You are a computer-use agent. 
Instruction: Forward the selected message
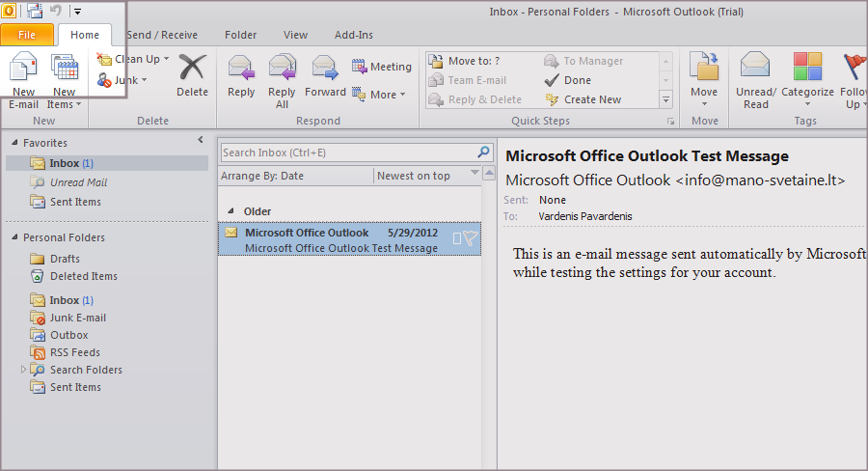click(325, 68)
